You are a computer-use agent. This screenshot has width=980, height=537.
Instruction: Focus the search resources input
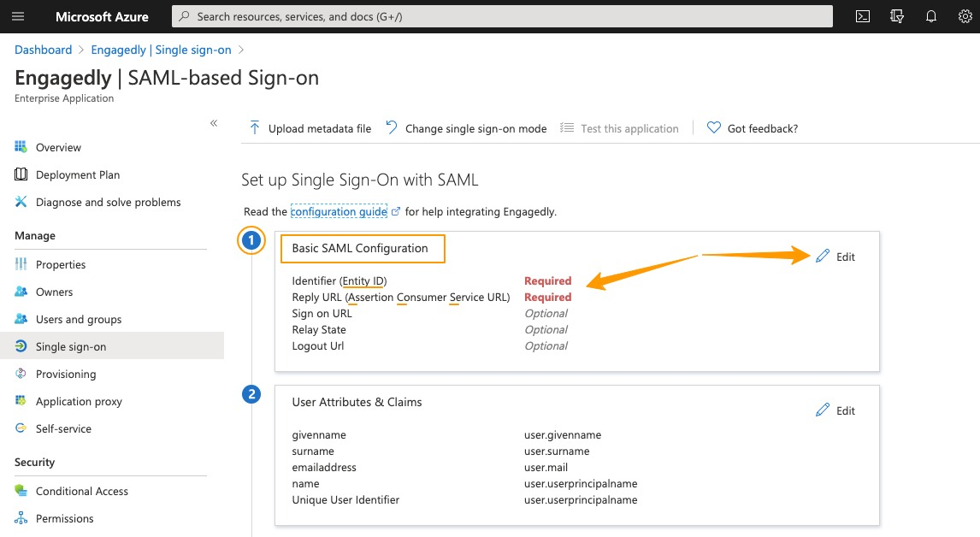[502, 16]
